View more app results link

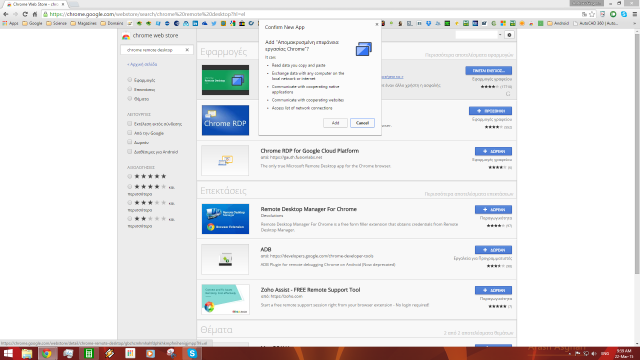[x=469, y=55]
